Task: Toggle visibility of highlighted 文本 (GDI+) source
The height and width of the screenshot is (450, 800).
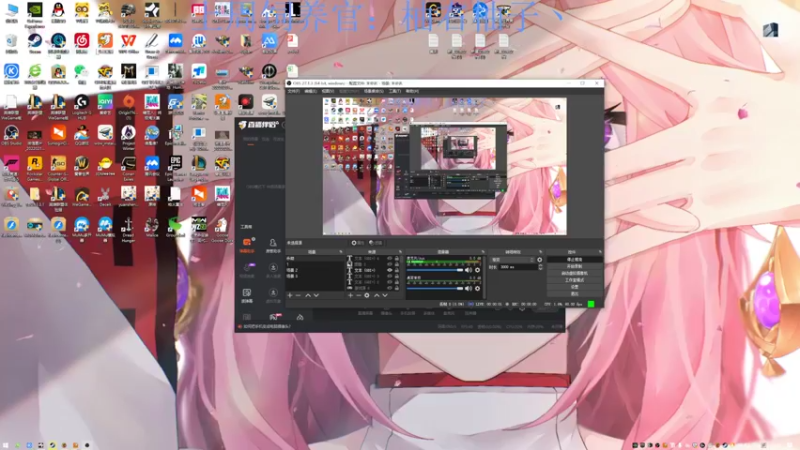Action: click(x=389, y=270)
